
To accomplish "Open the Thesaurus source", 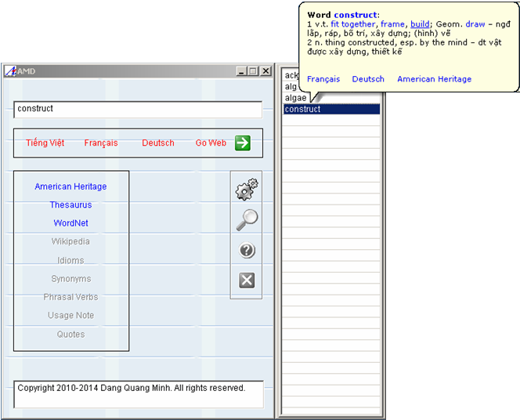I will point(70,205).
